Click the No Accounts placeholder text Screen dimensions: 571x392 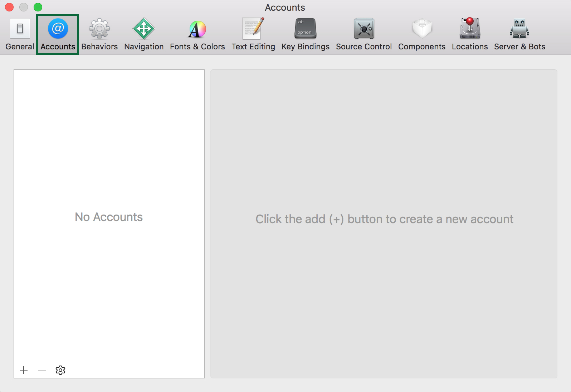pyautogui.click(x=109, y=217)
